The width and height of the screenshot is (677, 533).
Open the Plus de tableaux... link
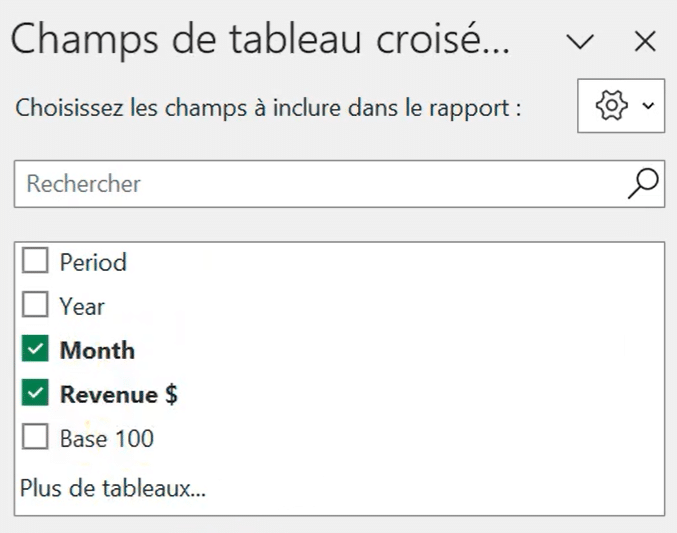coord(113,489)
